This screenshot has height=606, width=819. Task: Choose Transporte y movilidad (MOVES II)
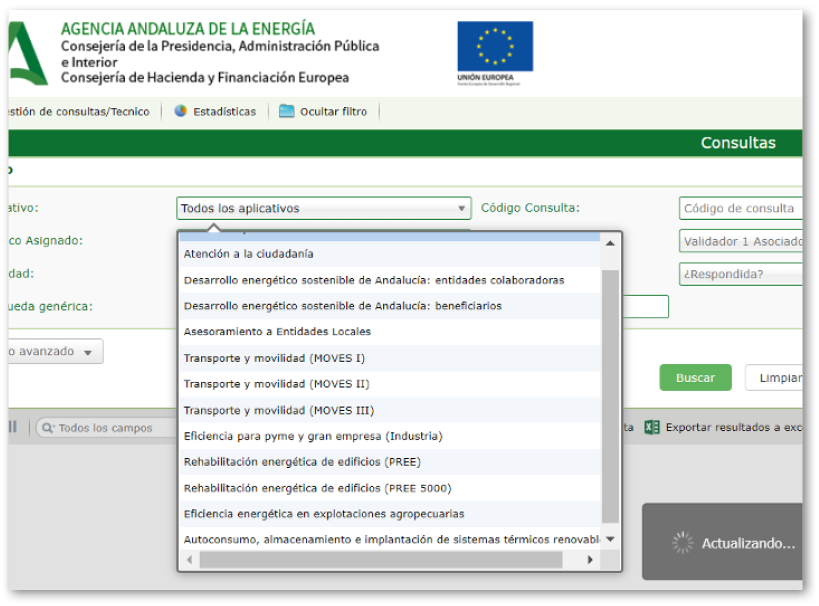pyautogui.click(x=276, y=384)
